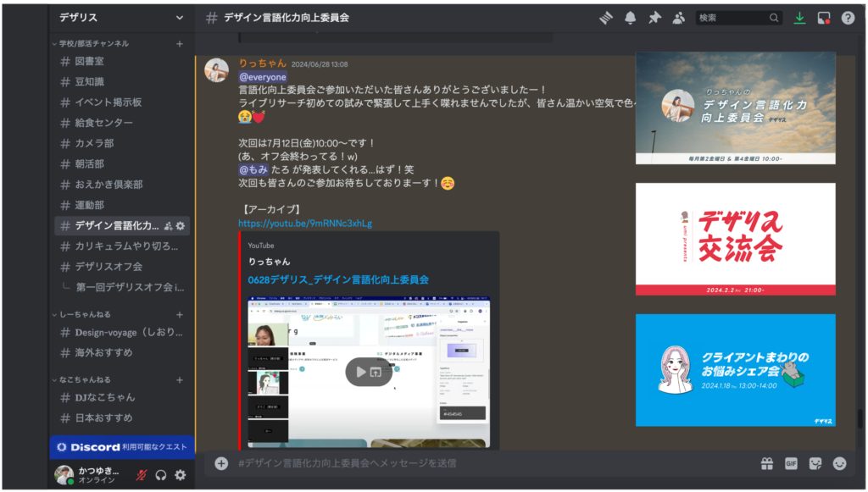
Task: Open the Threads icon in header
Action: (x=606, y=18)
